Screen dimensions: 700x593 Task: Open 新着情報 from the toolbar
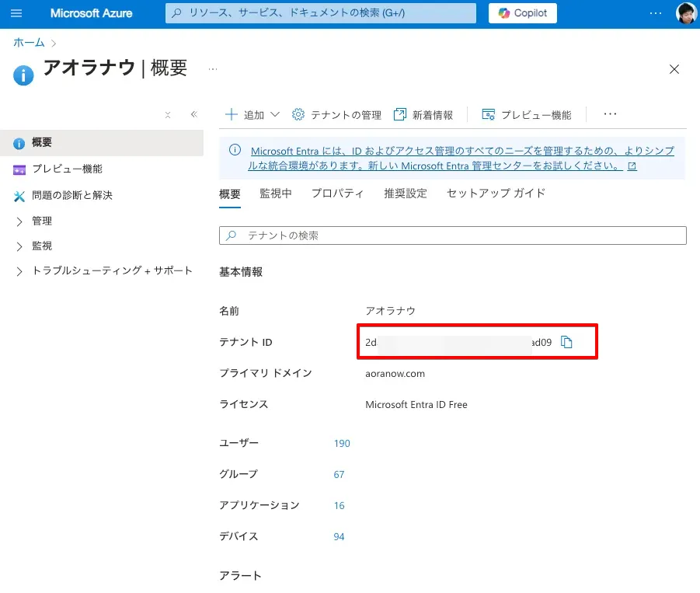pyautogui.click(x=423, y=115)
